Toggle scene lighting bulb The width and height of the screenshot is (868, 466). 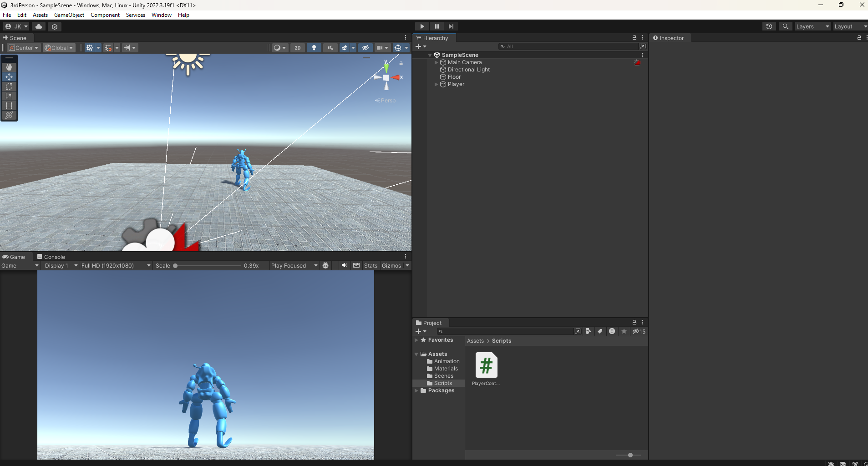click(x=314, y=48)
